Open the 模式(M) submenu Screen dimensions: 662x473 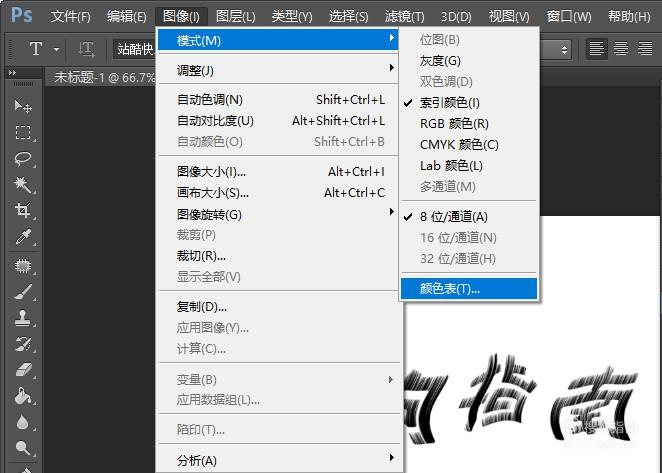click(278, 41)
